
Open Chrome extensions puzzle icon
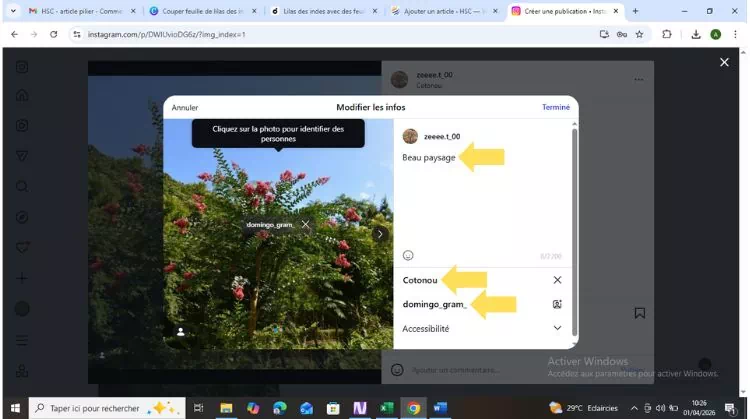click(x=667, y=34)
